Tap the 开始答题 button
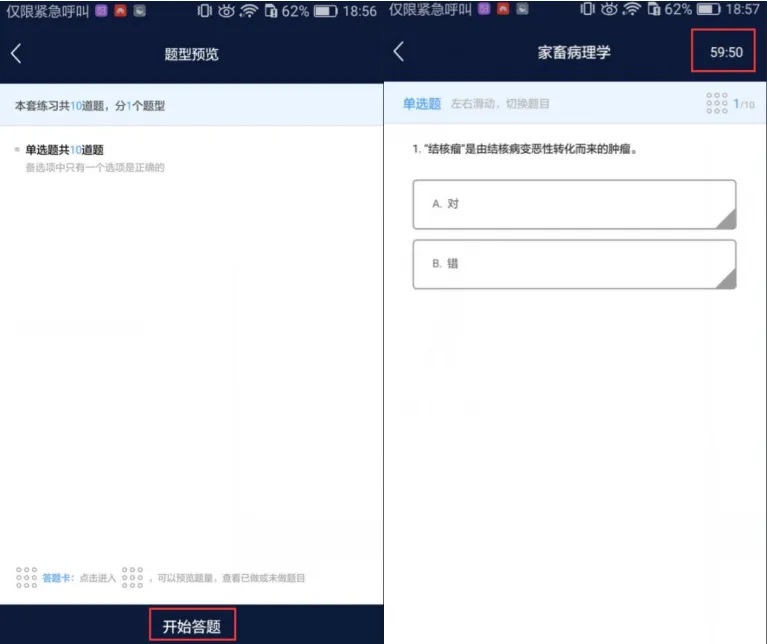The image size is (767, 644). click(192, 626)
